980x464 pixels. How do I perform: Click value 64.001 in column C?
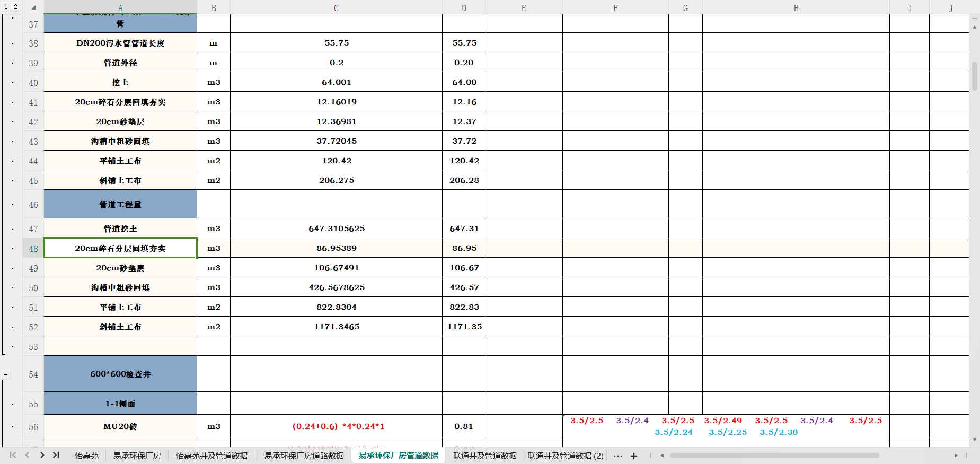tap(337, 82)
